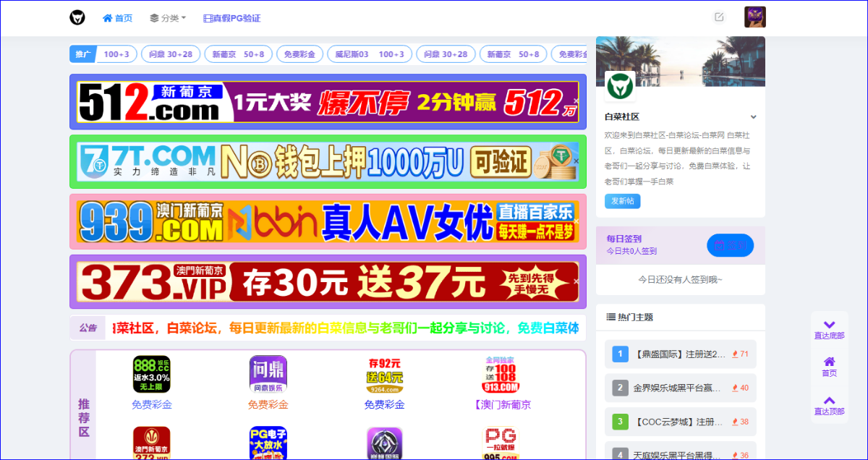The width and height of the screenshot is (868, 460).
Task: Click the 白菜社区 sidebar title
Action: 622,117
